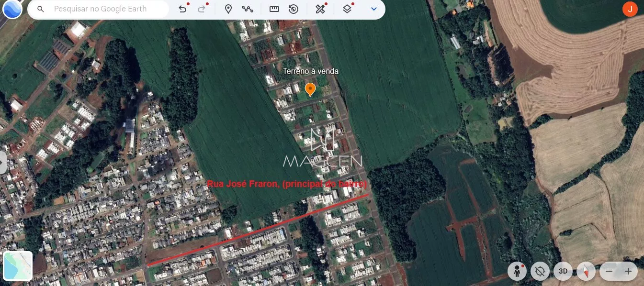Image resolution: width=644 pixels, height=286 pixels.
Task: Toggle the crossed-out location target button
Action: tap(540, 271)
